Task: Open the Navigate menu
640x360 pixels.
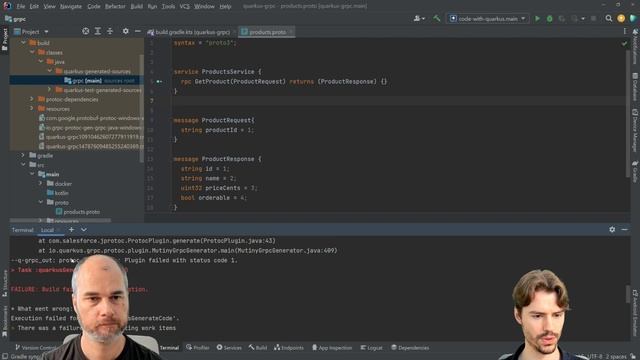Action: click(x=71, y=7)
